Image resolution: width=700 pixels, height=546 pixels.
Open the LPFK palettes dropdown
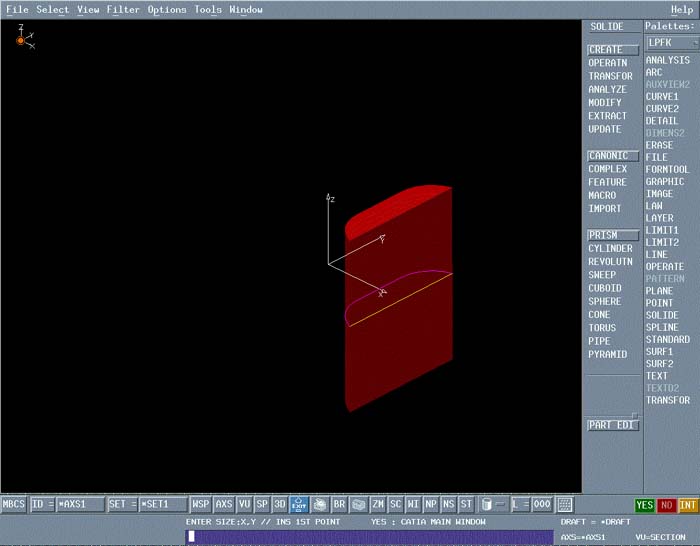tap(671, 43)
